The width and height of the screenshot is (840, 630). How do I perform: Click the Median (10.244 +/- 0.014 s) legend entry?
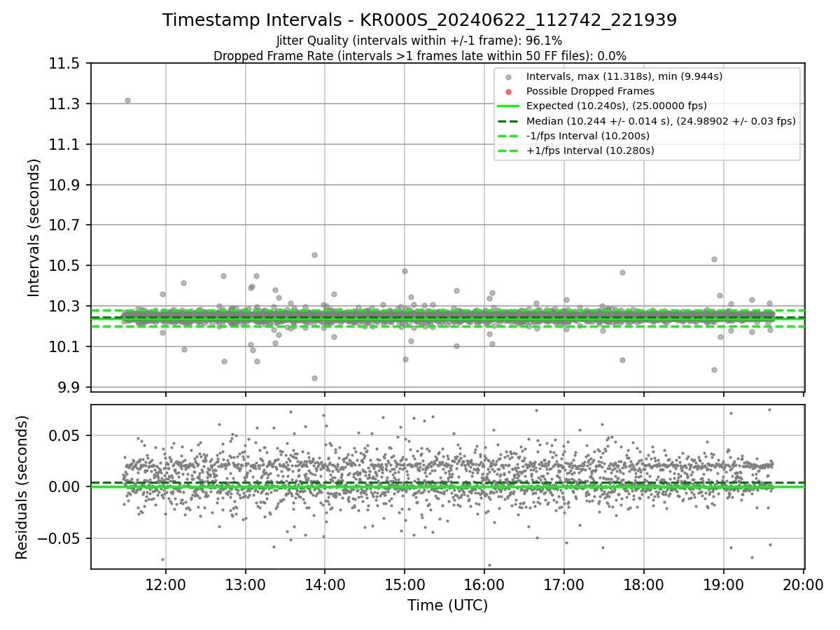[661, 120]
